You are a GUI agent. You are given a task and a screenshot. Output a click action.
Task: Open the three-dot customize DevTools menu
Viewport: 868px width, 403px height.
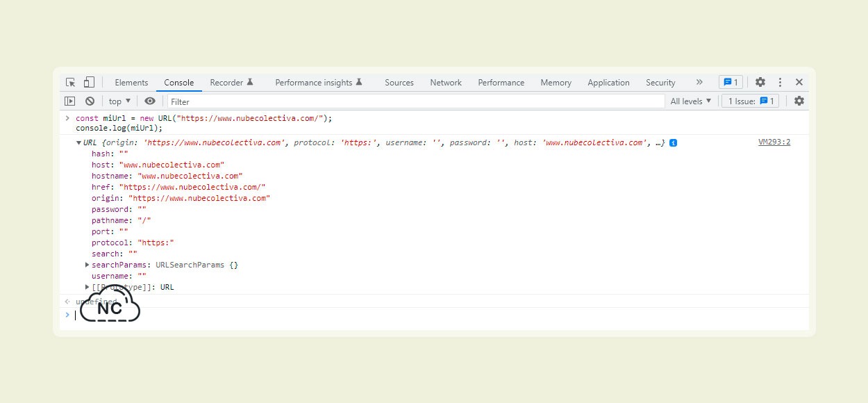(780, 82)
